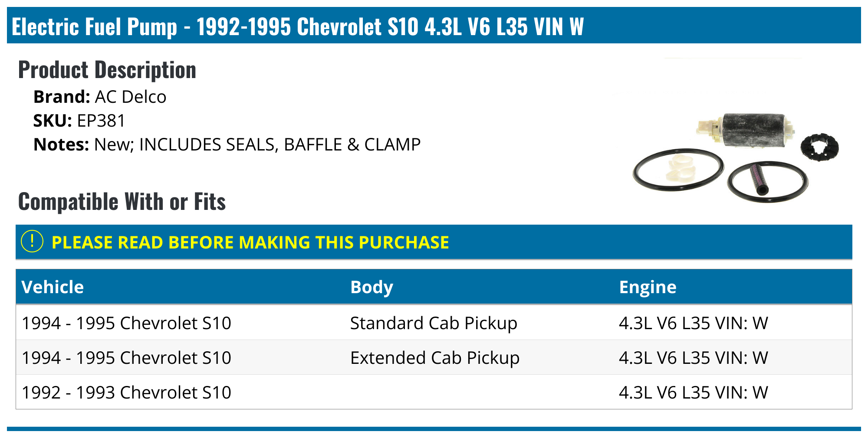Click the Electric Fuel Pump title banner
This screenshot has height=438, width=868.
(298, 26)
